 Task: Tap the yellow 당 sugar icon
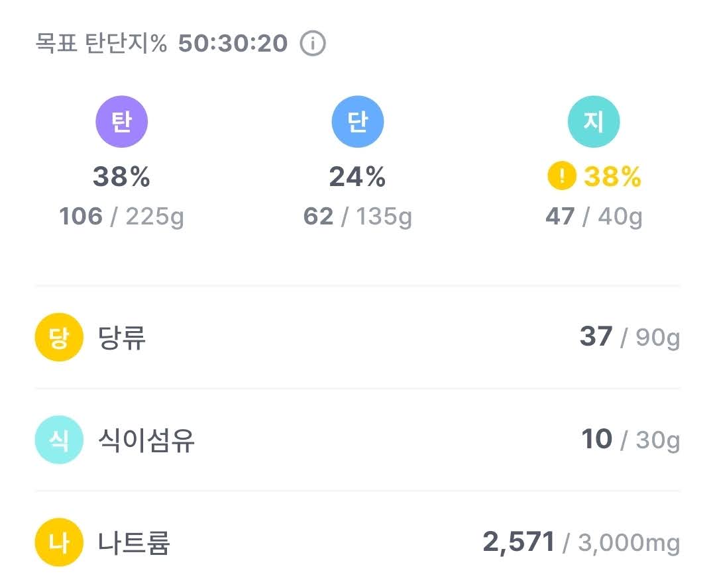click(x=59, y=337)
